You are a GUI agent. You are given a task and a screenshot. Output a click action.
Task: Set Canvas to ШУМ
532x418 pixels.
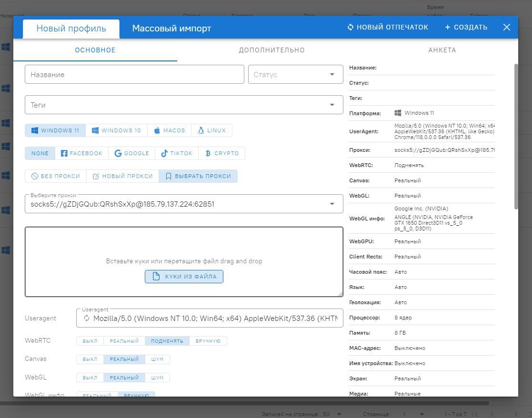[157, 359]
